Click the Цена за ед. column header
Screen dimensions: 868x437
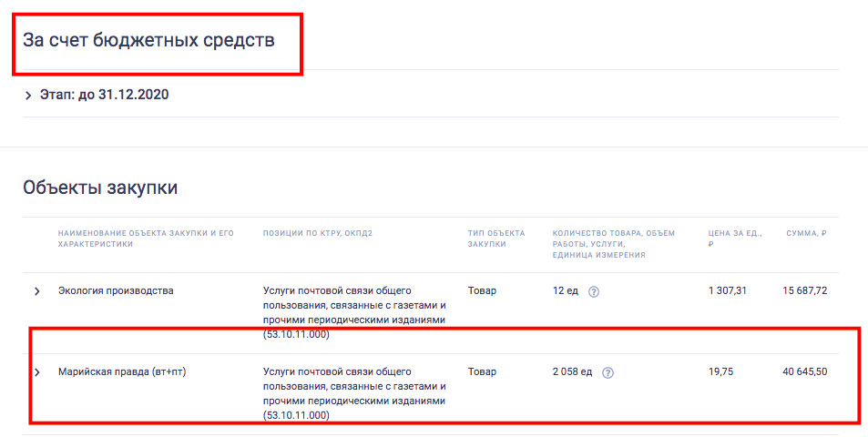coord(735,239)
